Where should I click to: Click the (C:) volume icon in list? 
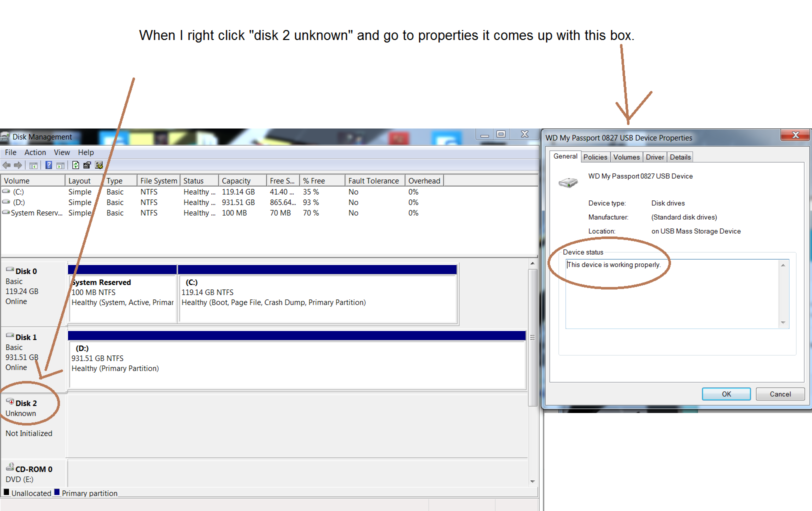click(x=6, y=191)
